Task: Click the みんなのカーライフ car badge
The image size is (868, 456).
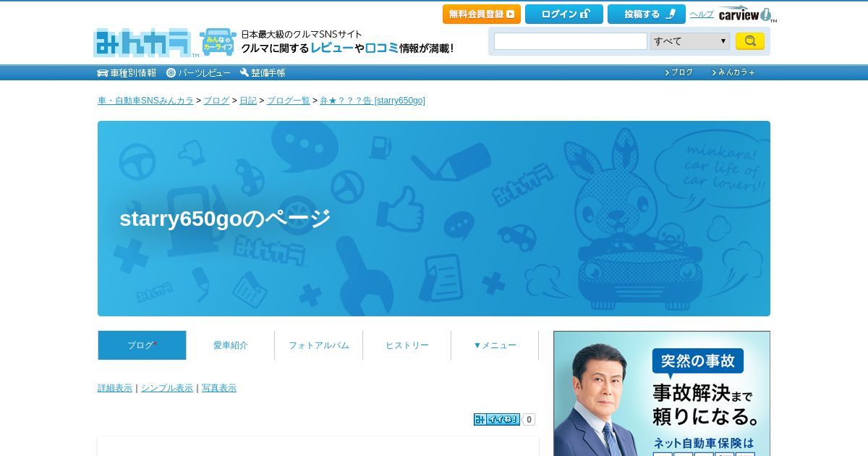Action: tap(218, 42)
